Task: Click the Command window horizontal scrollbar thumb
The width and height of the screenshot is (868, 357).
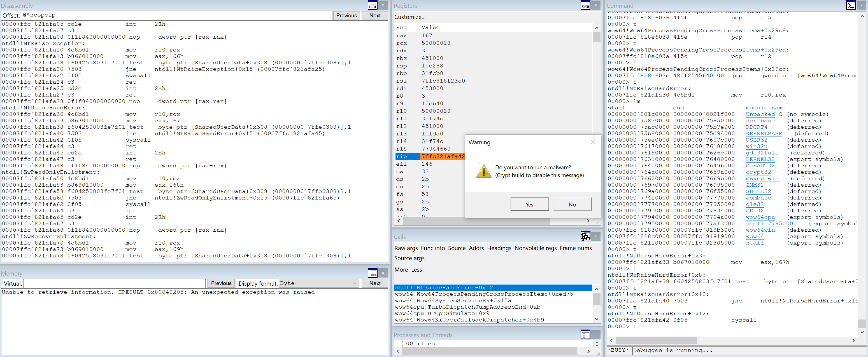Action: point(656,340)
